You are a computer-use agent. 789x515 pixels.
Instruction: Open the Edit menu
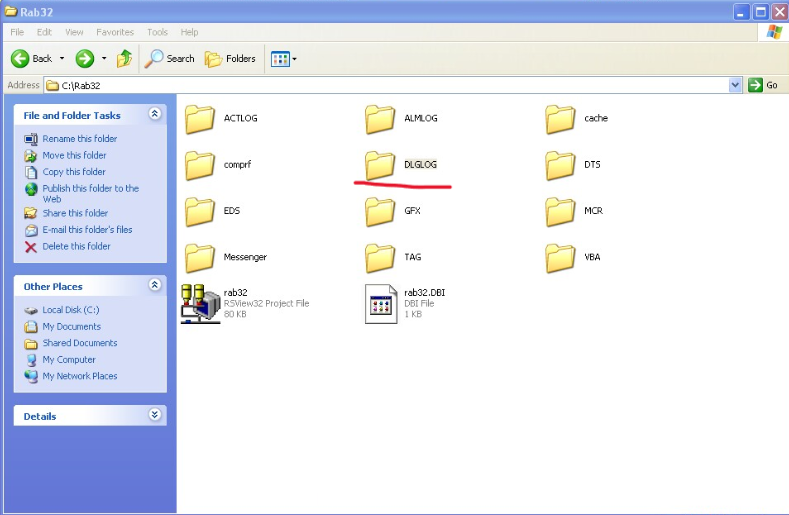[44, 32]
